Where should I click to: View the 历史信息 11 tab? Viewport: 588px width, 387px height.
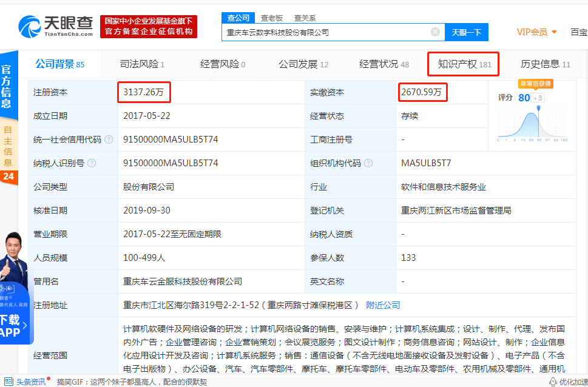point(542,62)
